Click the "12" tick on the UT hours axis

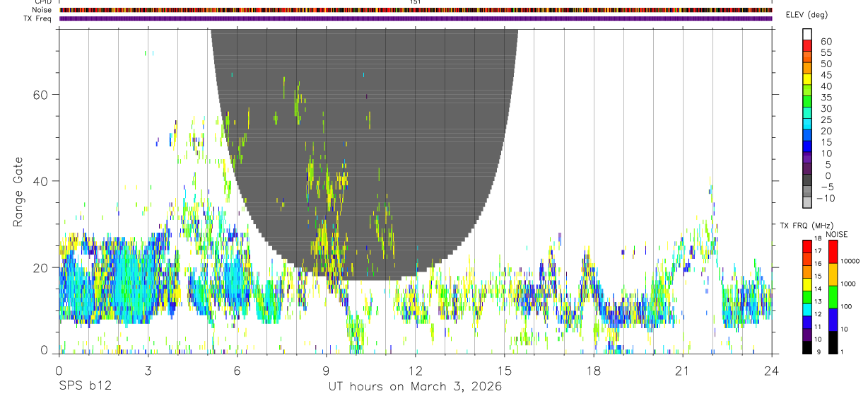click(415, 371)
